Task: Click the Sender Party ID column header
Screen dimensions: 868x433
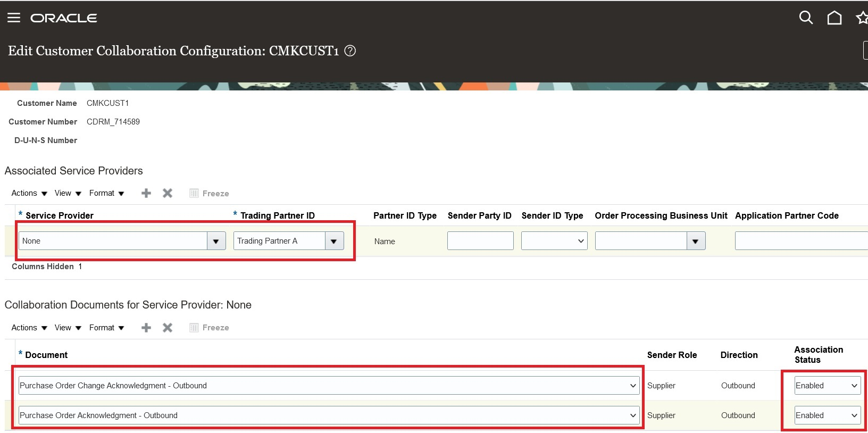Action: [480, 215]
